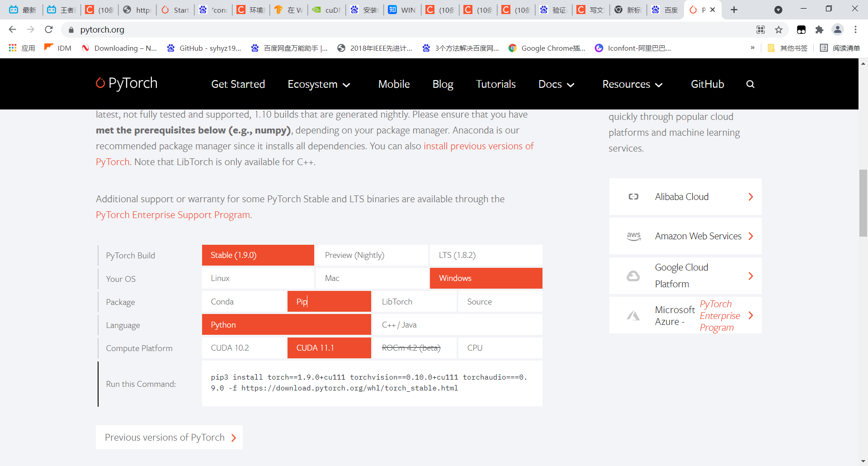Open new browser tab with plus
This screenshot has height=466, width=868.
pos(734,10)
